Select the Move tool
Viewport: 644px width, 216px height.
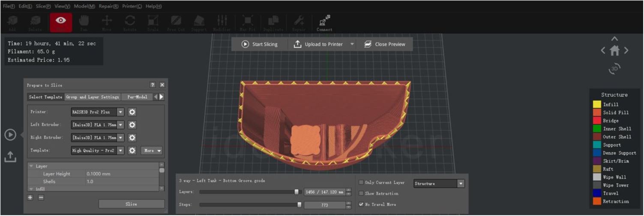(x=107, y=22)
